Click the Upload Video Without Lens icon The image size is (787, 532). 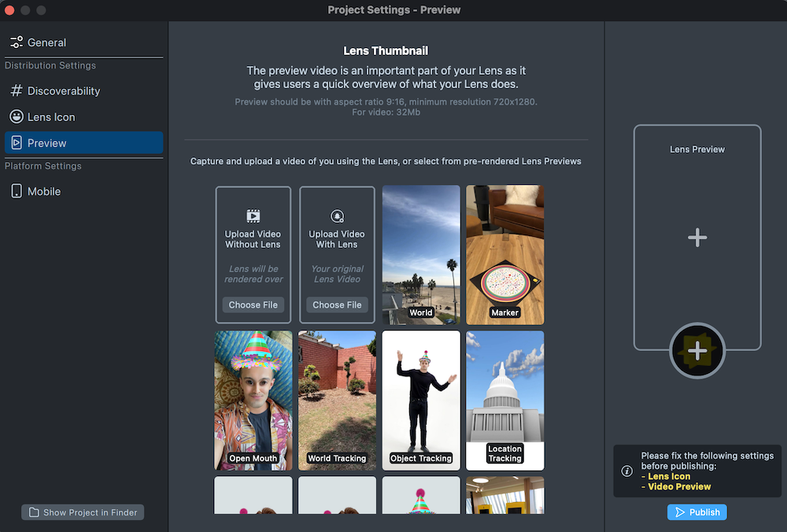tap(253, 216)
